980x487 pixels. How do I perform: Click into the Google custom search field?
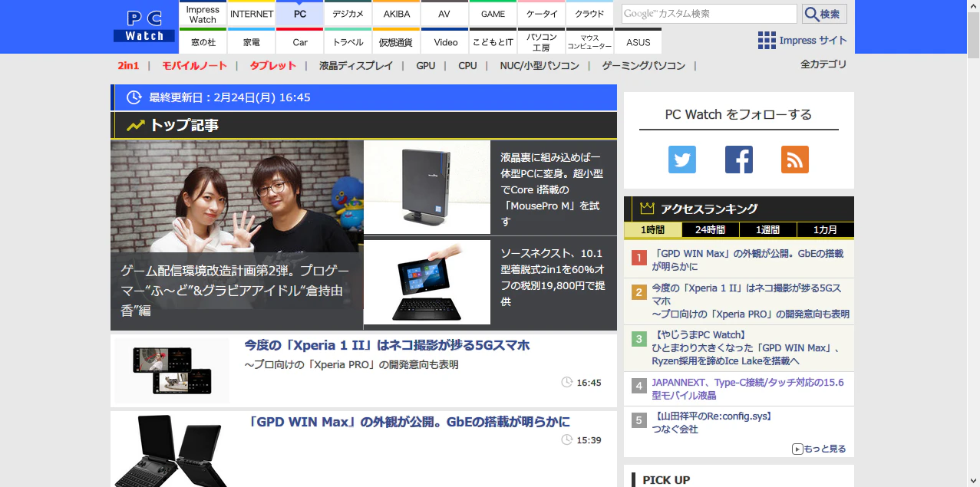pos(709,14)
